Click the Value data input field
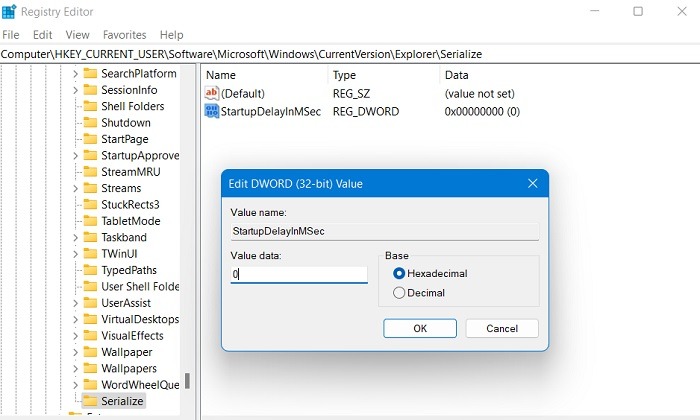This screenshot has height=420, width=700. point(299,274)
